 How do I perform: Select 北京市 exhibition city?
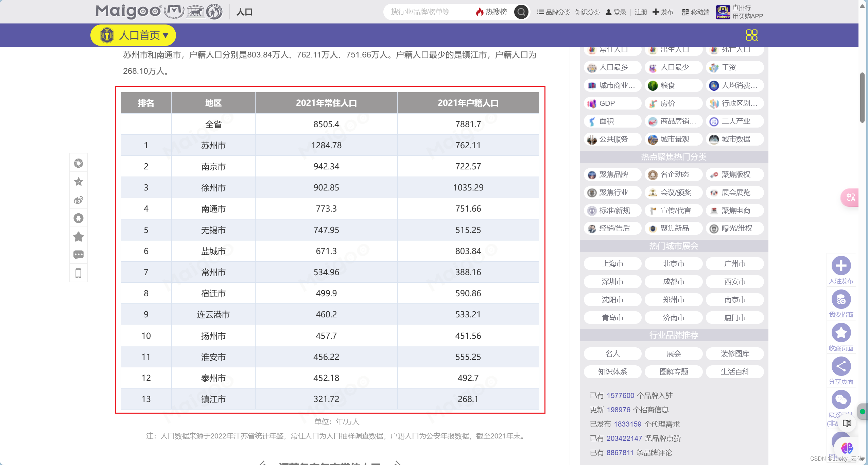click(674, 264)
